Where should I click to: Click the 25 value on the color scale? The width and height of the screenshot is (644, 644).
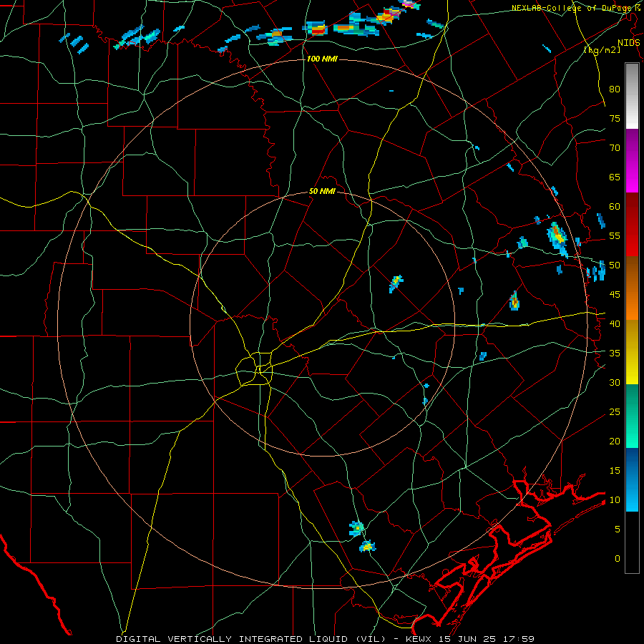coord(615,412)
